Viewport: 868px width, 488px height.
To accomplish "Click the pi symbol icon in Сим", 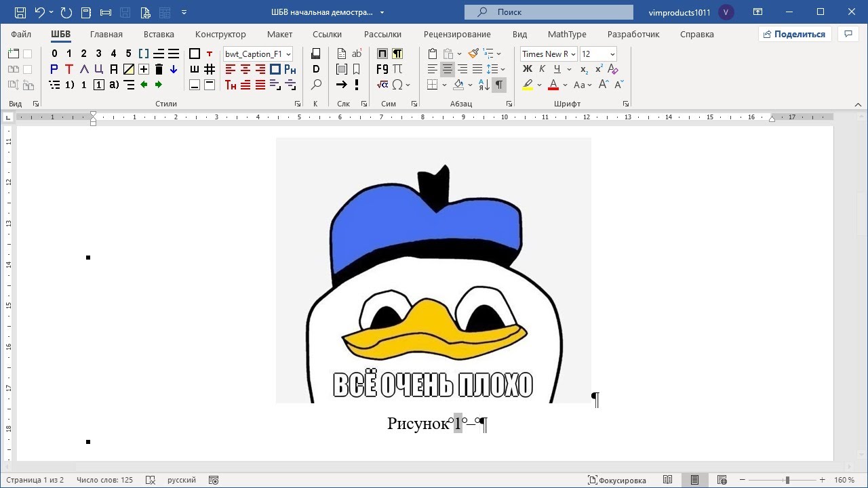I will coord(397,69).
